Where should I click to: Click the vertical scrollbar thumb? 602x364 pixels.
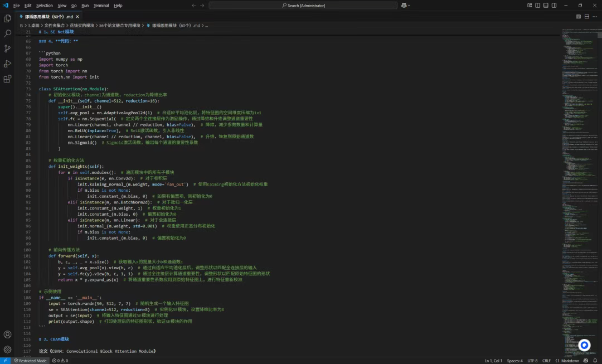click(600, 34)
